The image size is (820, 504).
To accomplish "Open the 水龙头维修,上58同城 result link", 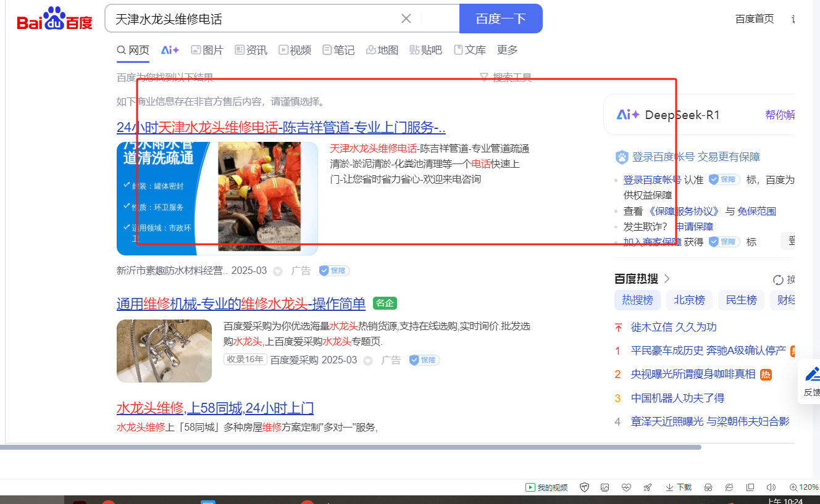I will pos(215,408).
